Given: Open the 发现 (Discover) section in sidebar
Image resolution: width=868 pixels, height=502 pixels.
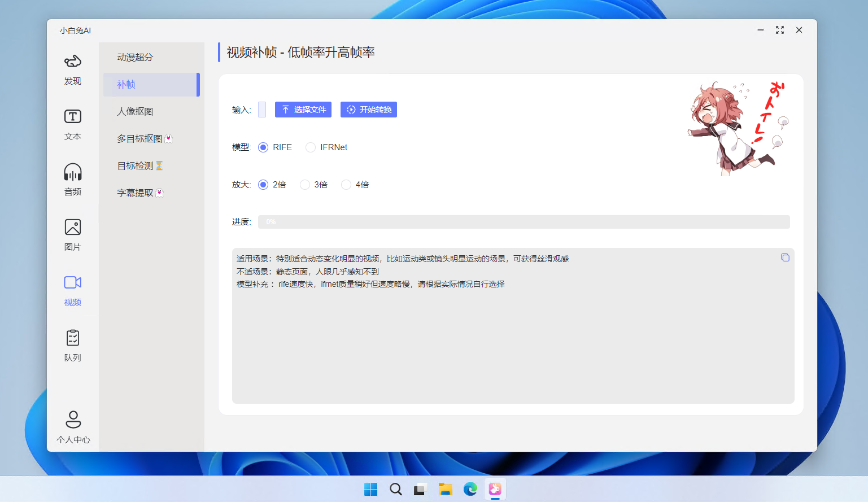Looking at the screenshot, I should click(72, 69).
